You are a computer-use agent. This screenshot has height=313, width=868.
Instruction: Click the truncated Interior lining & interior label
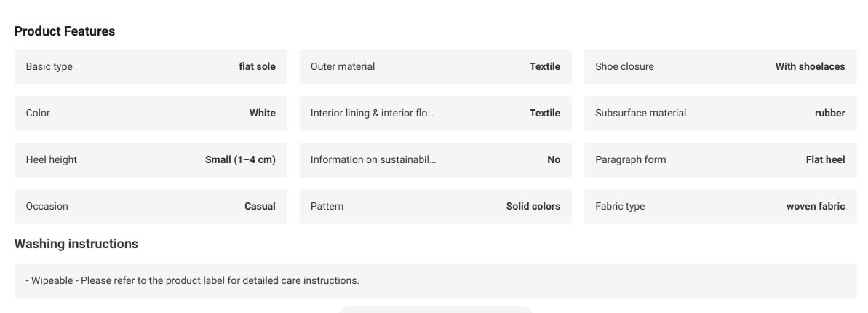373,113
